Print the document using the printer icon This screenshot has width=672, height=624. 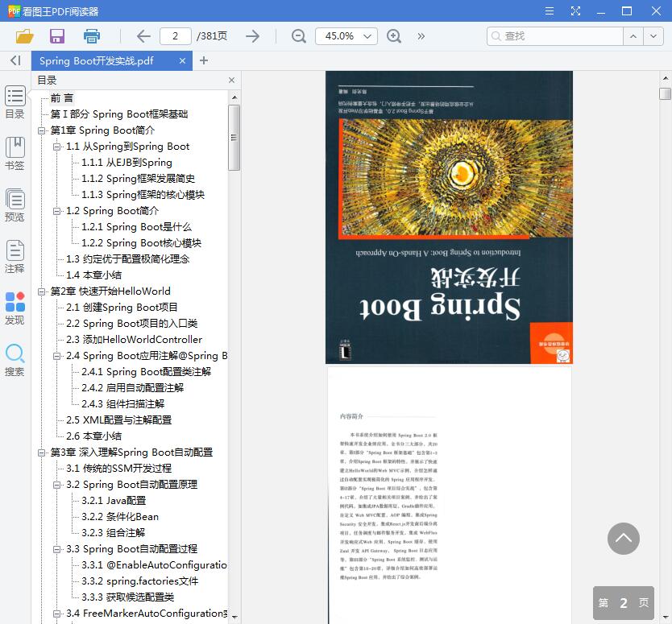tap(91, 36)
